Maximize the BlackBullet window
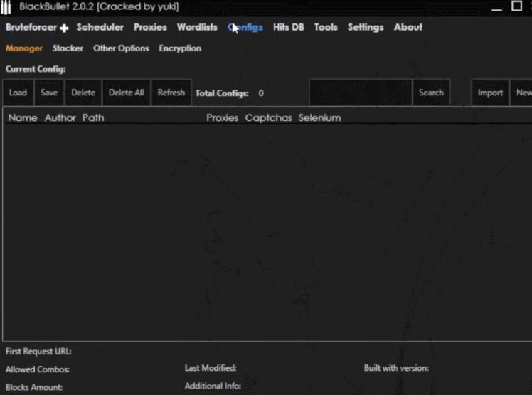532x395 pixels. point(517,6)
